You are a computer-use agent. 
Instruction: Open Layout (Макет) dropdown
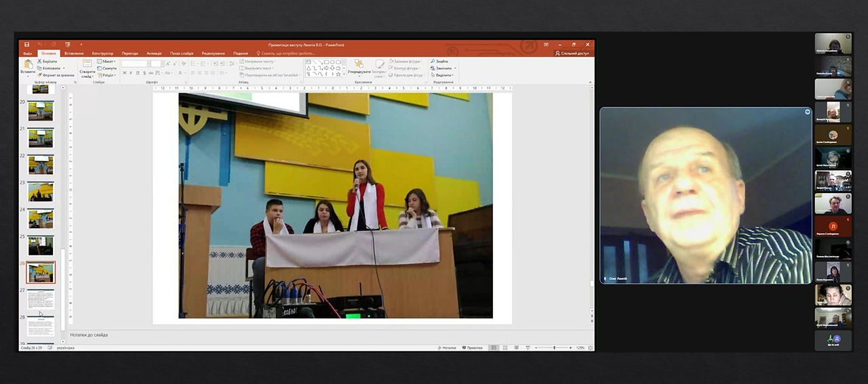(106, 62)
